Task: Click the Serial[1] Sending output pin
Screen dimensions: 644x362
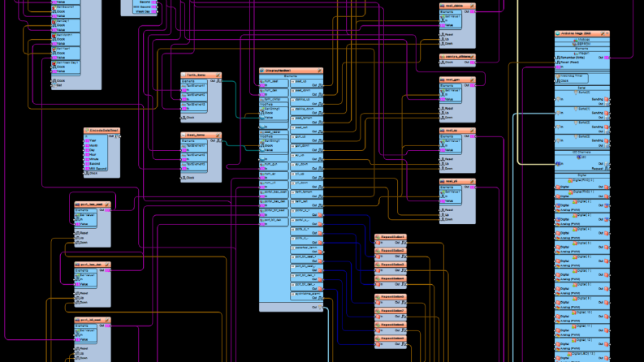Action: (607, 113)
